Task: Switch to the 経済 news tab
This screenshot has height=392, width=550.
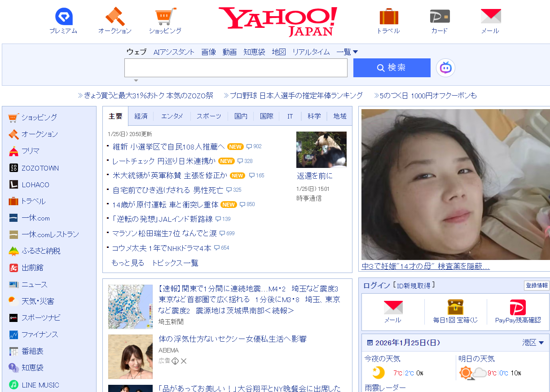Action: pos(141,116)
